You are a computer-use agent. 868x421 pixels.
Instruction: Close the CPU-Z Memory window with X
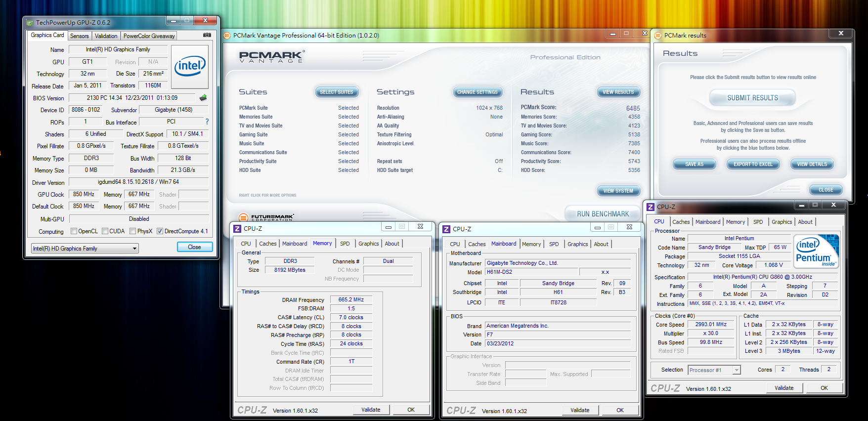click(420, 227)
